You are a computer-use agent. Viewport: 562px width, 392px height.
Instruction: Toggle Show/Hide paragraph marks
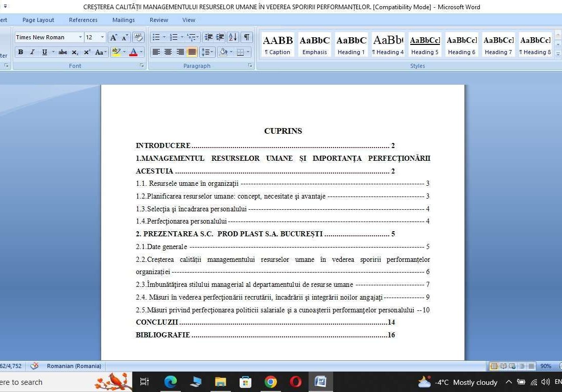click(246, 37)
